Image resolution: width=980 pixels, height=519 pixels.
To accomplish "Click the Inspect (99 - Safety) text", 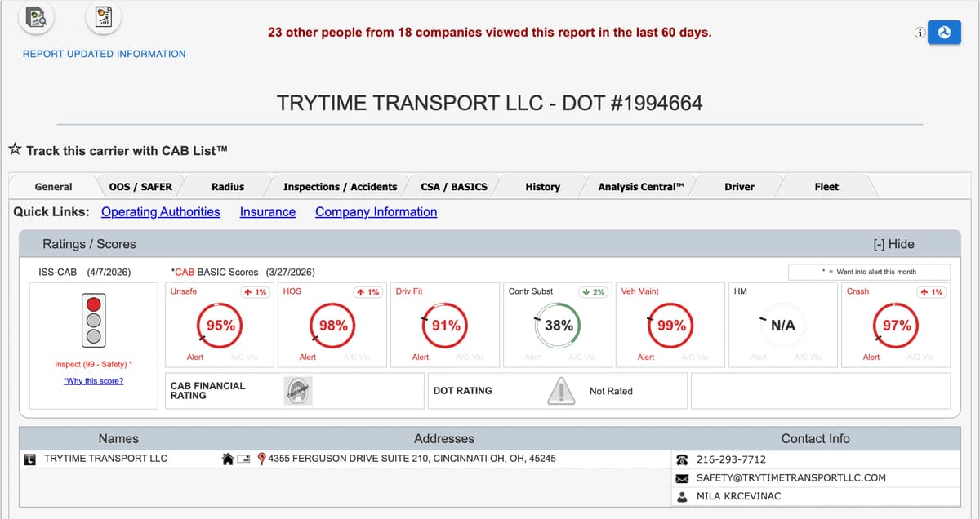I will 94,364.
